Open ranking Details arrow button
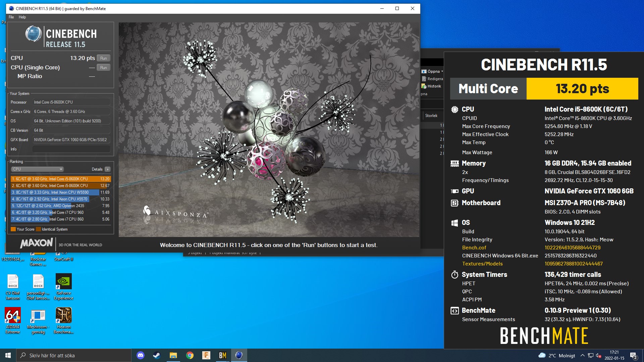The width and height of the screenshot is (644, 362). 108,169
